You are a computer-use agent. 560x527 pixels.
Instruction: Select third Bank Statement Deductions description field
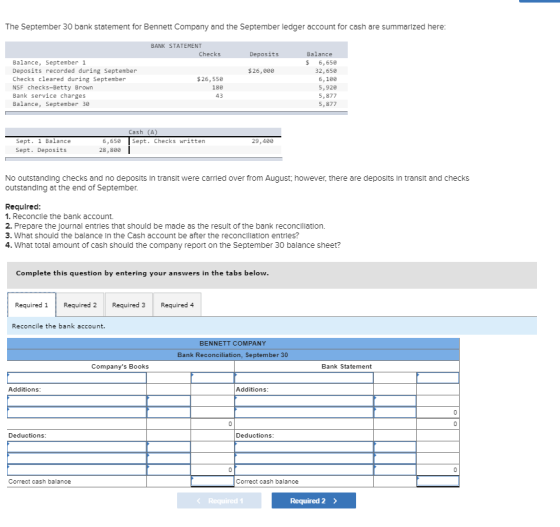click(x=304, y=470)
